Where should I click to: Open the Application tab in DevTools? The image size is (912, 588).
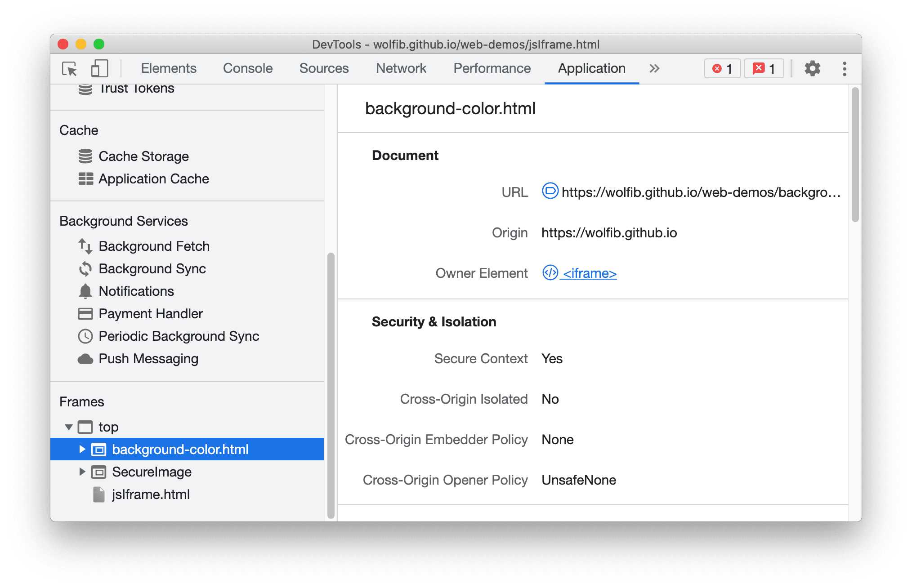click(x=588, y=69)
